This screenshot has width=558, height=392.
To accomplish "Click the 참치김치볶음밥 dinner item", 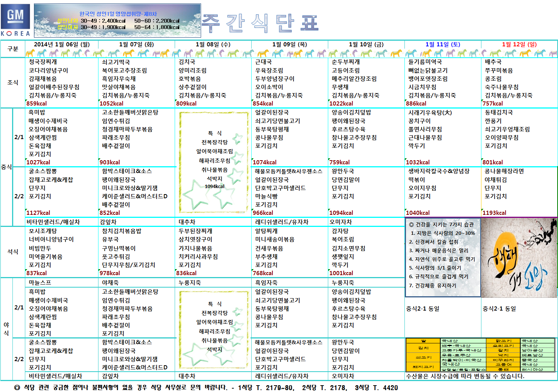I will 121,231.
